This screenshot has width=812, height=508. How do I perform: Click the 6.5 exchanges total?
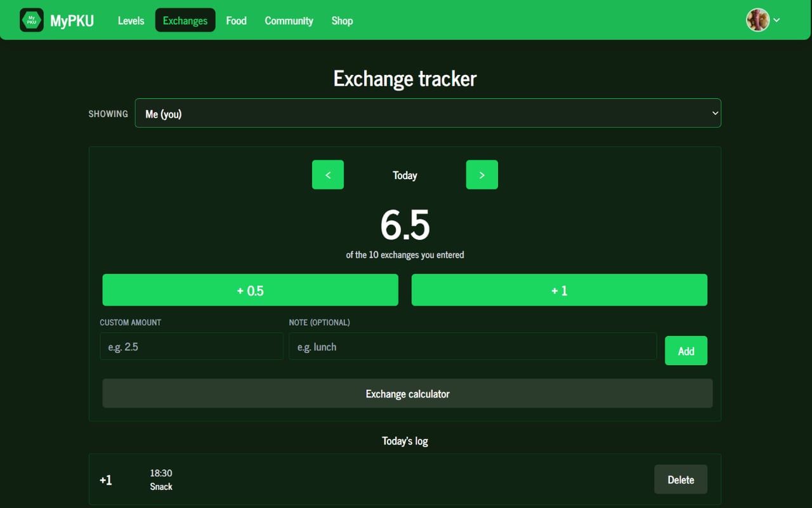tap(405, 225)
